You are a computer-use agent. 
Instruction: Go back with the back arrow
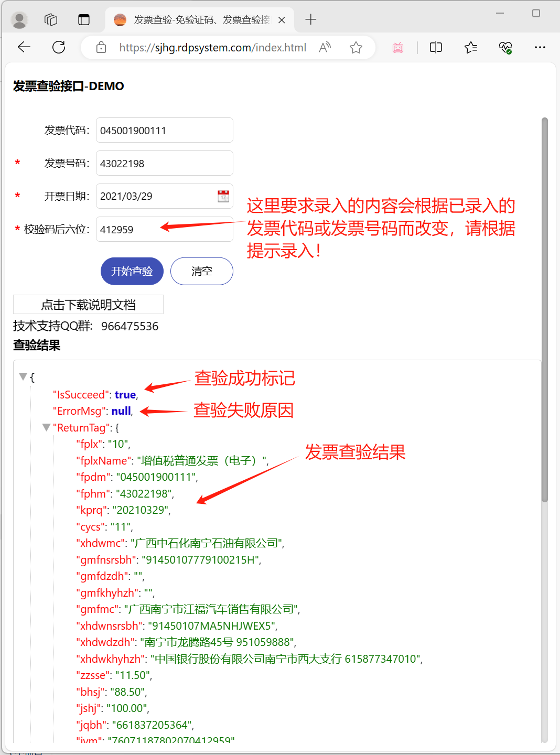tap(24, 48)
